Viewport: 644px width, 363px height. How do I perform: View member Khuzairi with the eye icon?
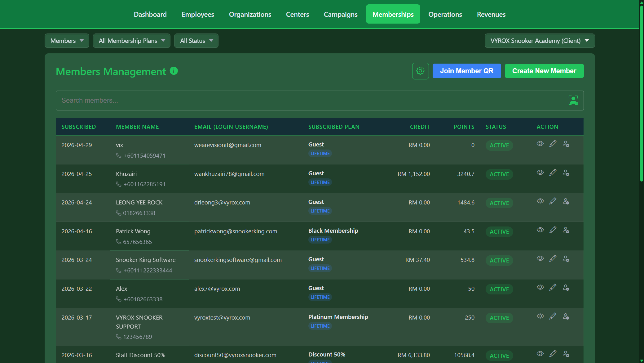click(x=540, y=173)
